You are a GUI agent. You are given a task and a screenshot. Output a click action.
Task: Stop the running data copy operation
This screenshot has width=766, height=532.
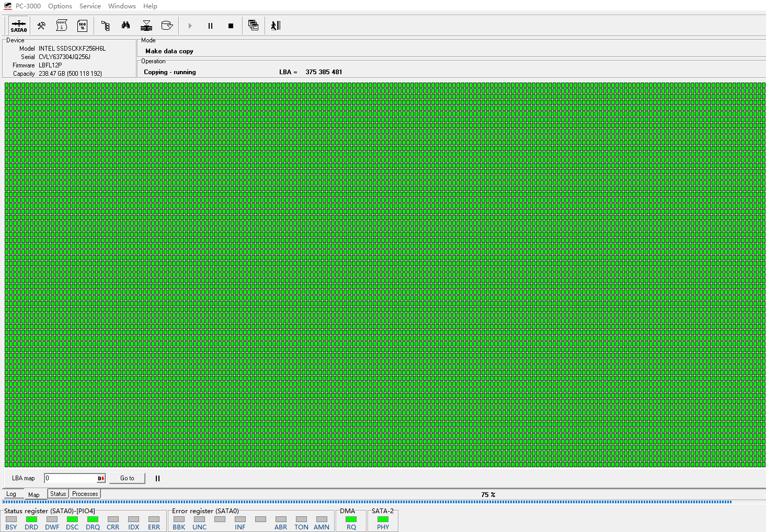231,26
